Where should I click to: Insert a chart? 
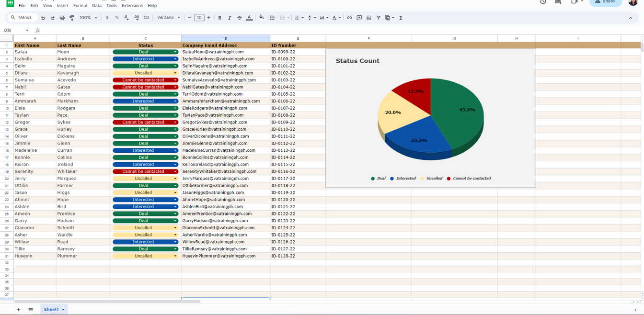[x=369, y=18]
